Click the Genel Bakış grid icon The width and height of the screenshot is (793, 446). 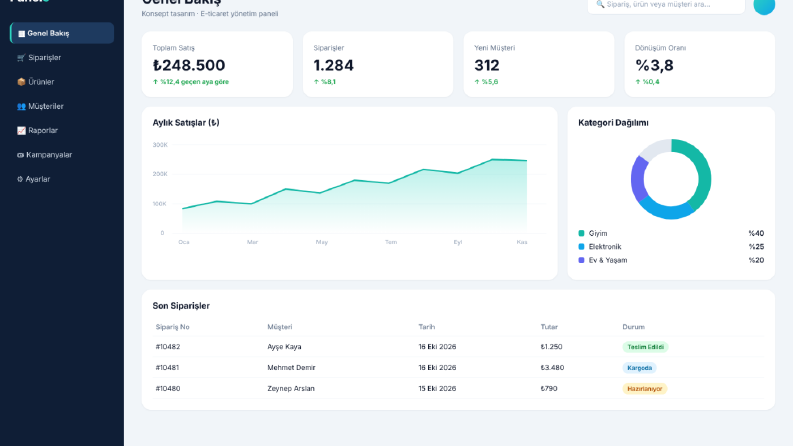coord(21,34)
